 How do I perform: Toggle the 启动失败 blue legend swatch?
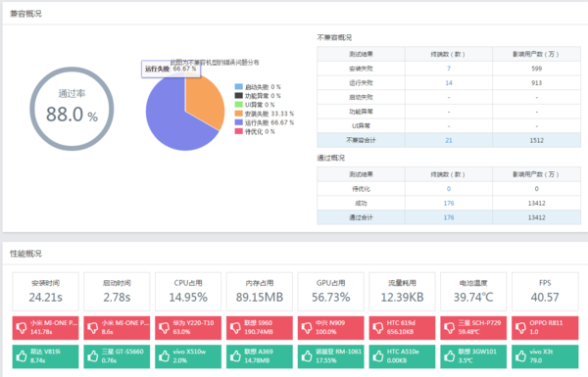[x=238, y=86]
